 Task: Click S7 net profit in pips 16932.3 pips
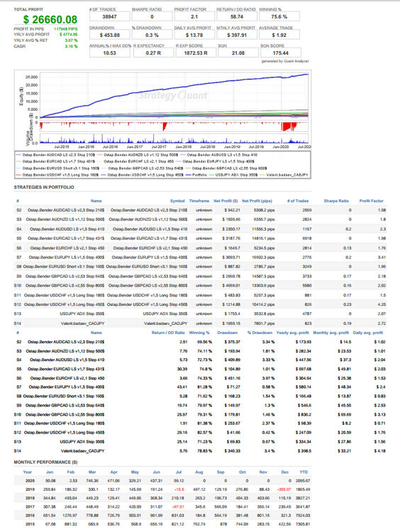tap(265, 257)
